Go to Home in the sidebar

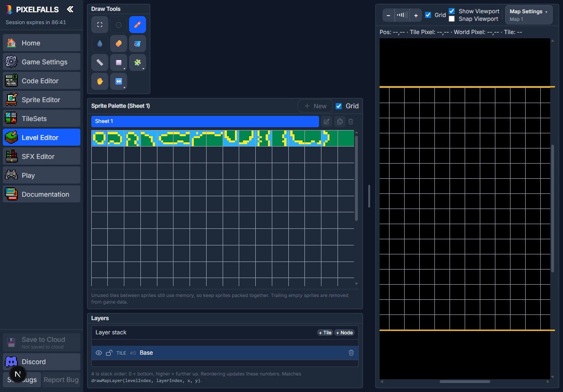pyautogui.click(x=42, y=43)
